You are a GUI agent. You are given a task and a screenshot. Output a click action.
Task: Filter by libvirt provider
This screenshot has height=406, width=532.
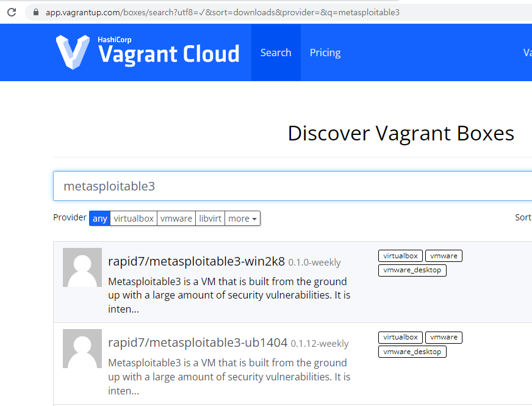pyautogui.click(x=210, y=219)
